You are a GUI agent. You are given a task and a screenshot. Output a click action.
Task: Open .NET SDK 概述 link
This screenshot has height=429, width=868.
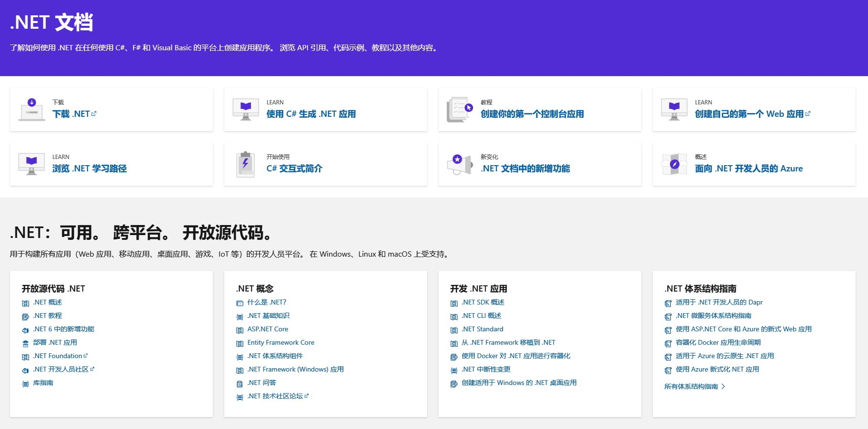(x=483, y=302)
